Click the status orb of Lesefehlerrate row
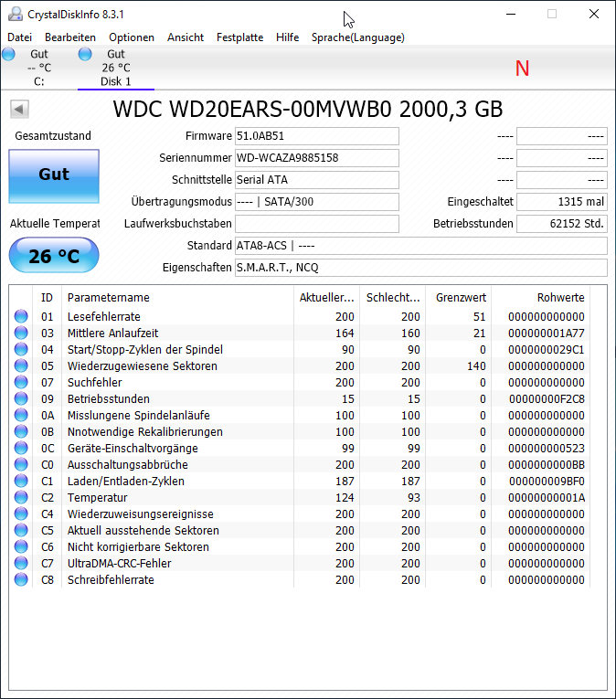 click(x=21, y=316)
